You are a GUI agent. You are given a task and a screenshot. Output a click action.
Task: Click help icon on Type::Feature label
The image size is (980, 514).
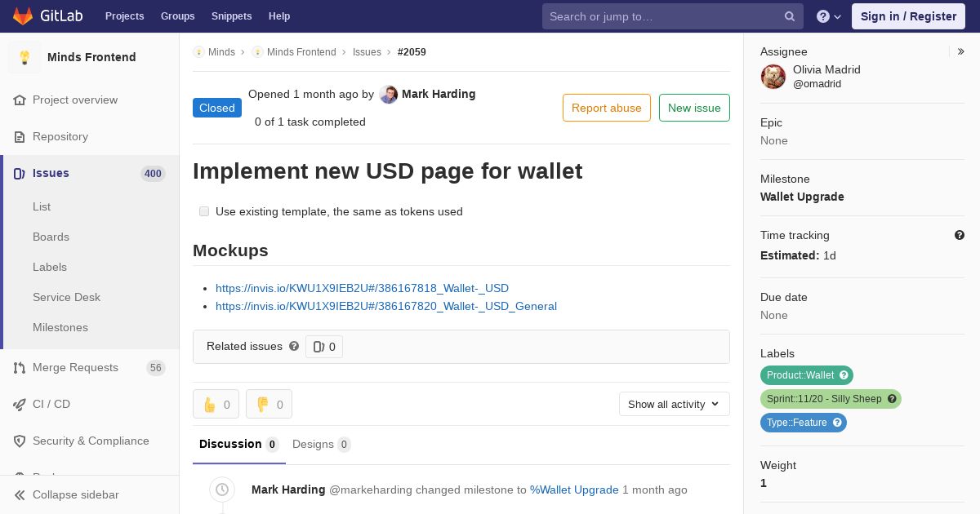tap(837, 423)
